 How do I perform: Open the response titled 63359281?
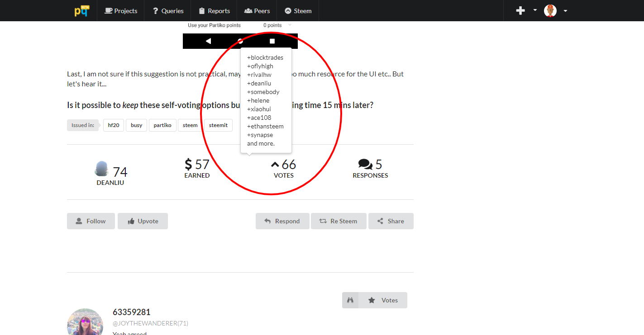tap(132, 312)
